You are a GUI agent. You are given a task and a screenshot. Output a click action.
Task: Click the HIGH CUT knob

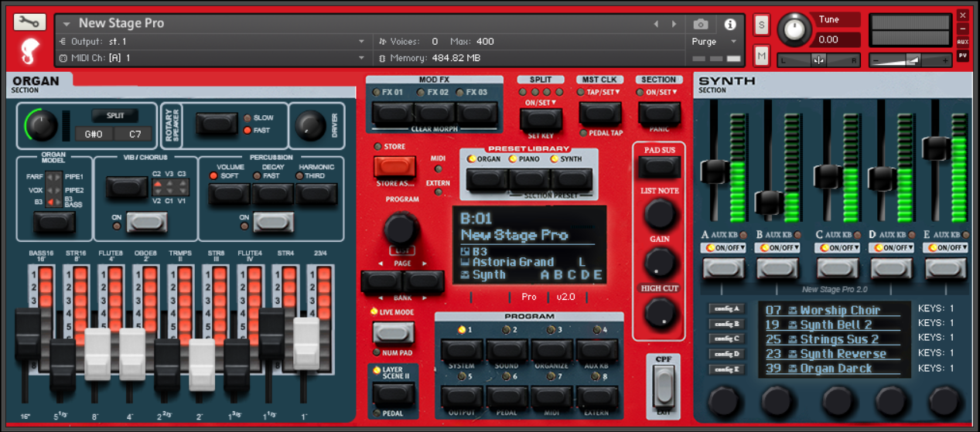(659, 311)
